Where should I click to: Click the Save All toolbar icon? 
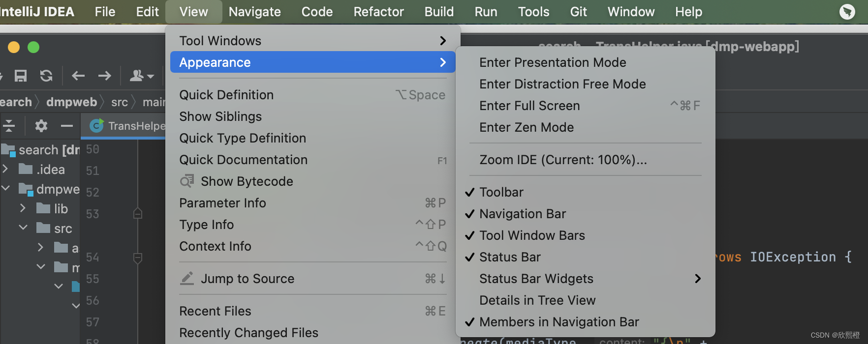(x=21, y=76)
